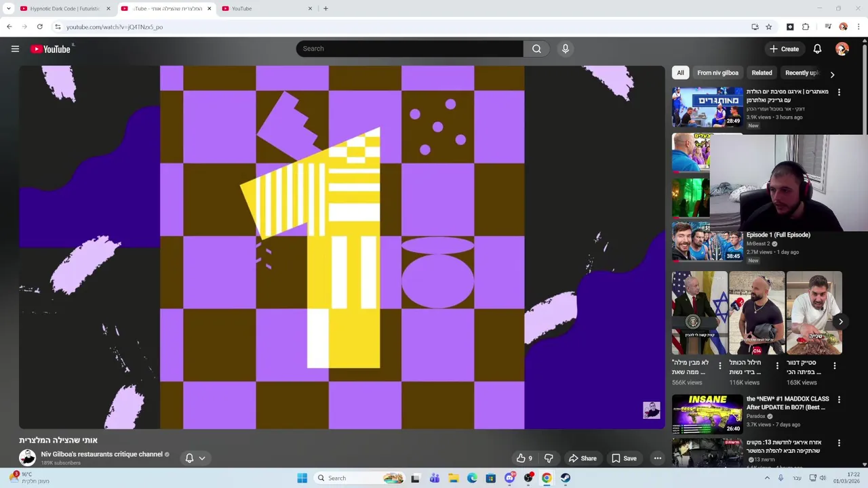Viewport: 868px width, 488px height.
Task: Dislike the video with thumbs down
Action: tap(549, 458)
